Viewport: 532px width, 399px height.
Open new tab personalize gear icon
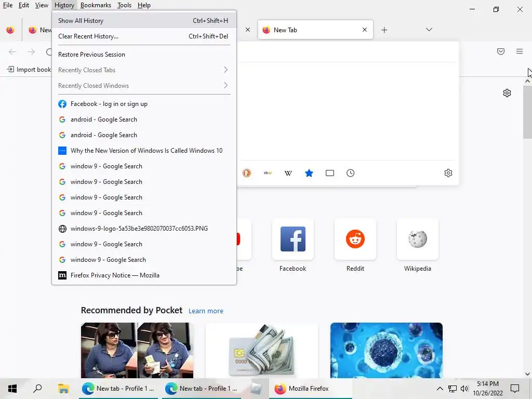507,93
